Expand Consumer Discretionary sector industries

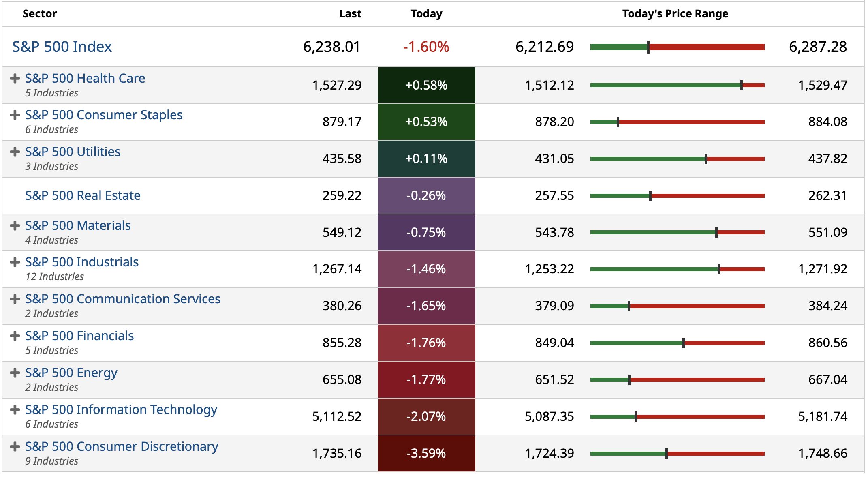point(15,447)
